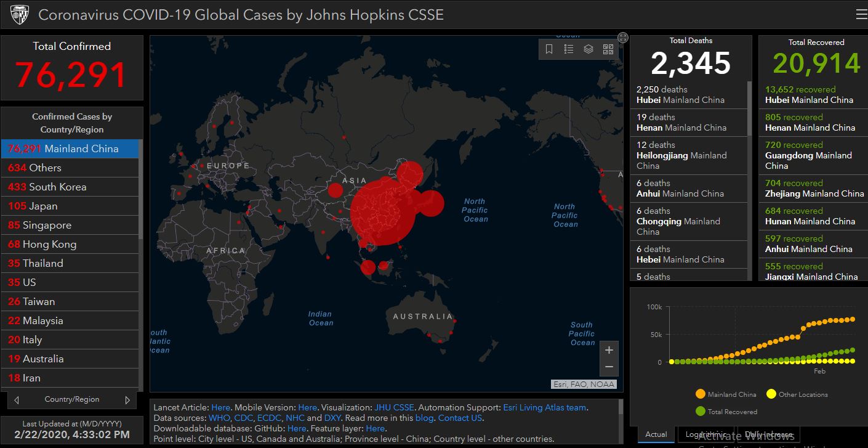Open the map legend list tool
Viewport: 868px width, 448px height.
click(569, 49)
